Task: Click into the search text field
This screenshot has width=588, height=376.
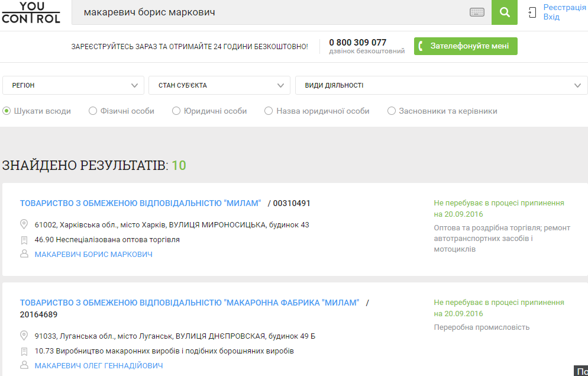Action: click(x=272, y=12)
